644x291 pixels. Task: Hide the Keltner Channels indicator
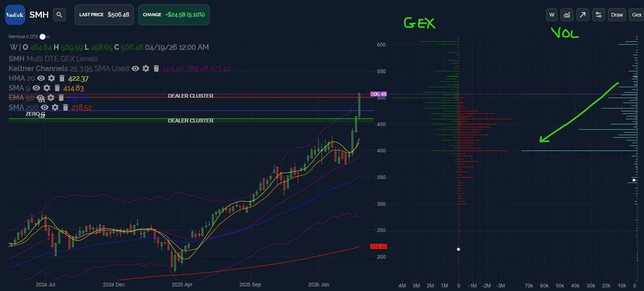(x=135, y=68)
